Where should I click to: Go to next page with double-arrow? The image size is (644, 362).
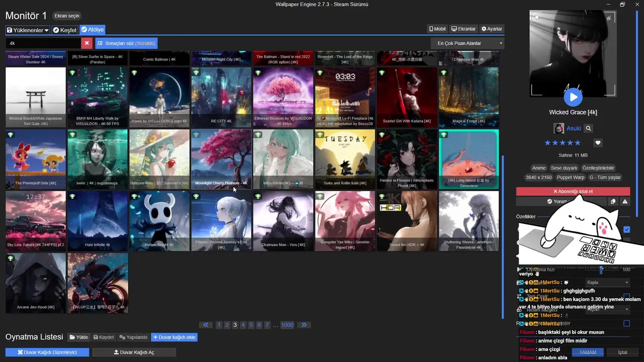[304, 325]
